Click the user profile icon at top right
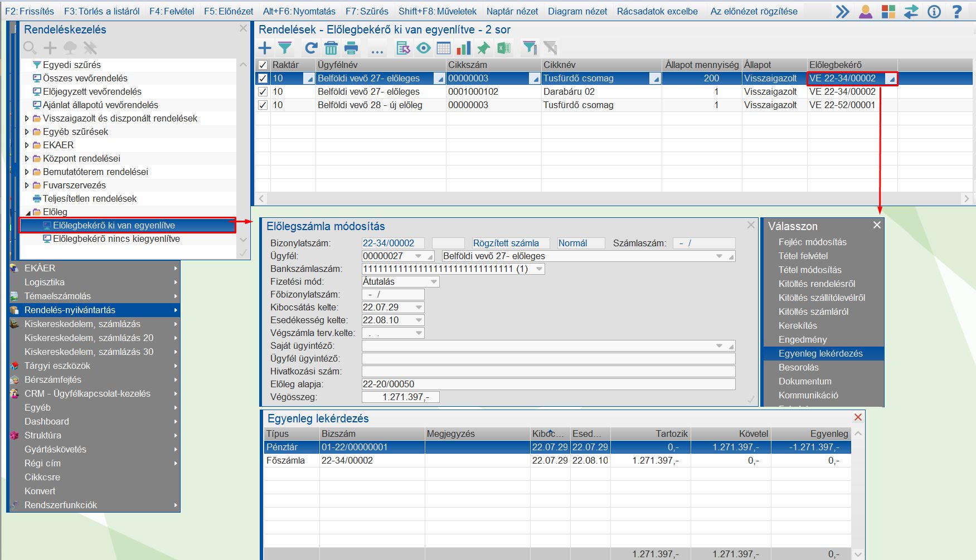Screen dimensions: 976x560 tap(866, 11)
